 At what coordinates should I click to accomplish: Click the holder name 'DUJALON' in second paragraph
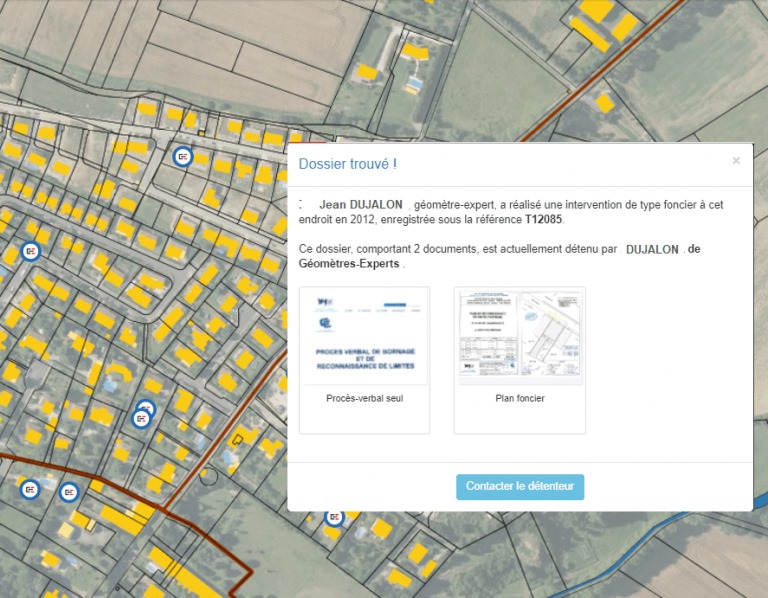tap(652, 249)
